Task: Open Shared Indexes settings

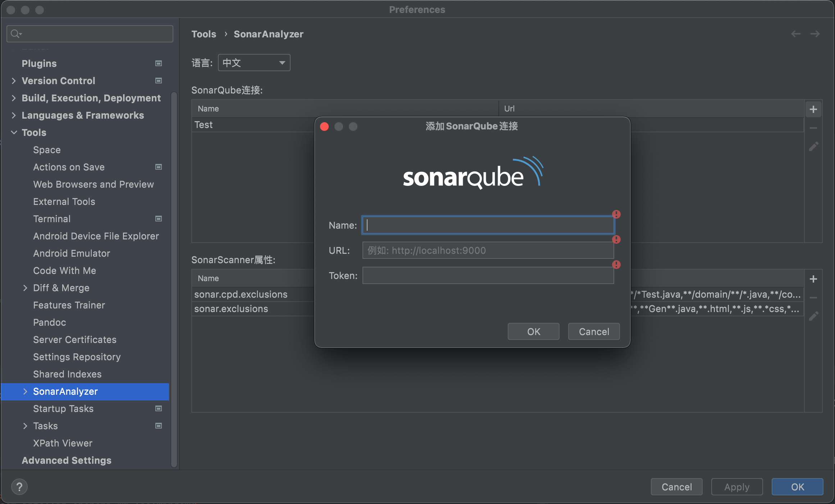Action: pyautogui.click(x=67, y=374)
